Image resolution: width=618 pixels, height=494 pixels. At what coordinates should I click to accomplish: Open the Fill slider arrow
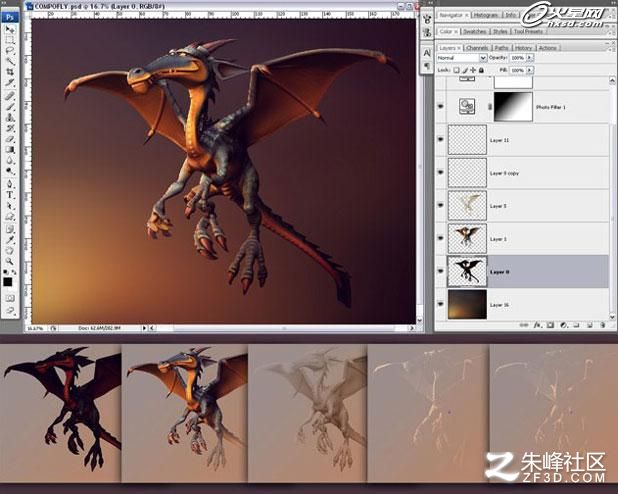pyautogui.click(x=530, y=70)
